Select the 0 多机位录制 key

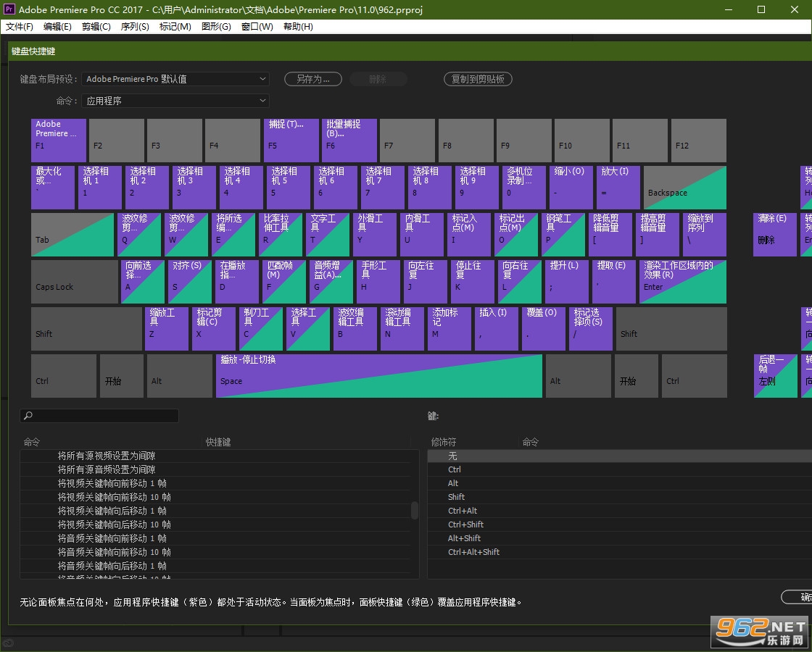point(524,188)
